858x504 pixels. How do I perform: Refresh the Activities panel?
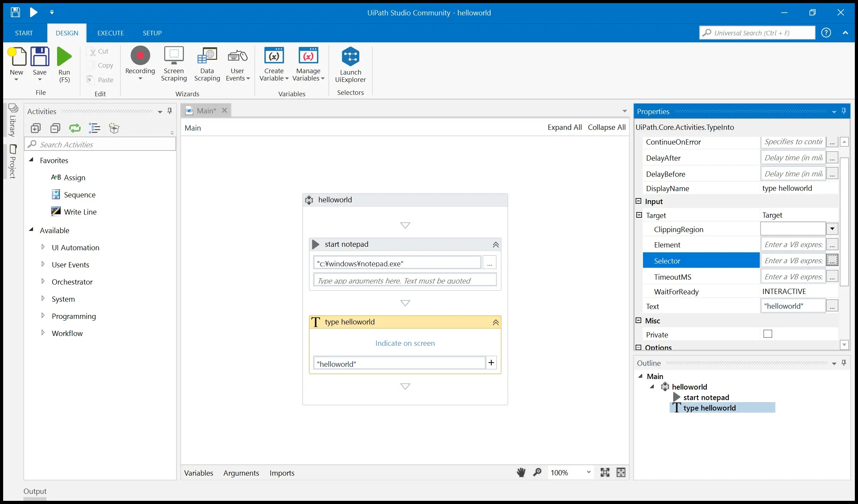[75, 128]
